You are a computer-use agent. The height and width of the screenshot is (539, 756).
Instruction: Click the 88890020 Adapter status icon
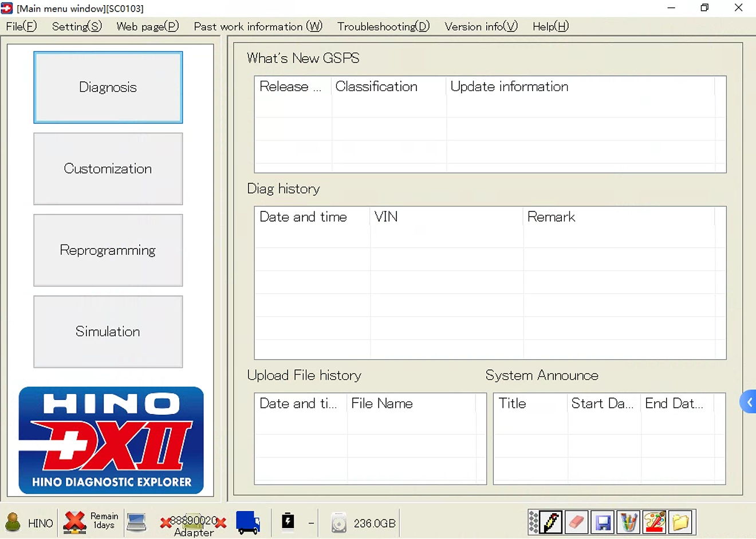point(193,522)
